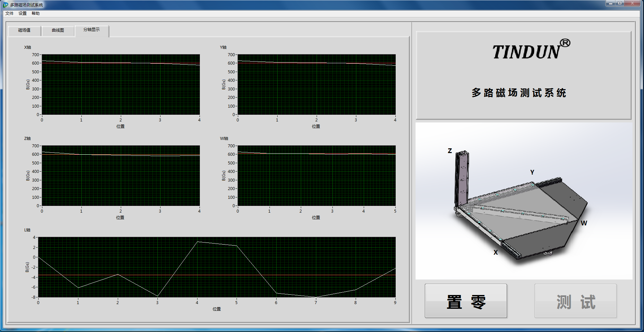This screenshot has width=644, height=332.
Task: Open the 文件 menu
Action: (9, 13)
